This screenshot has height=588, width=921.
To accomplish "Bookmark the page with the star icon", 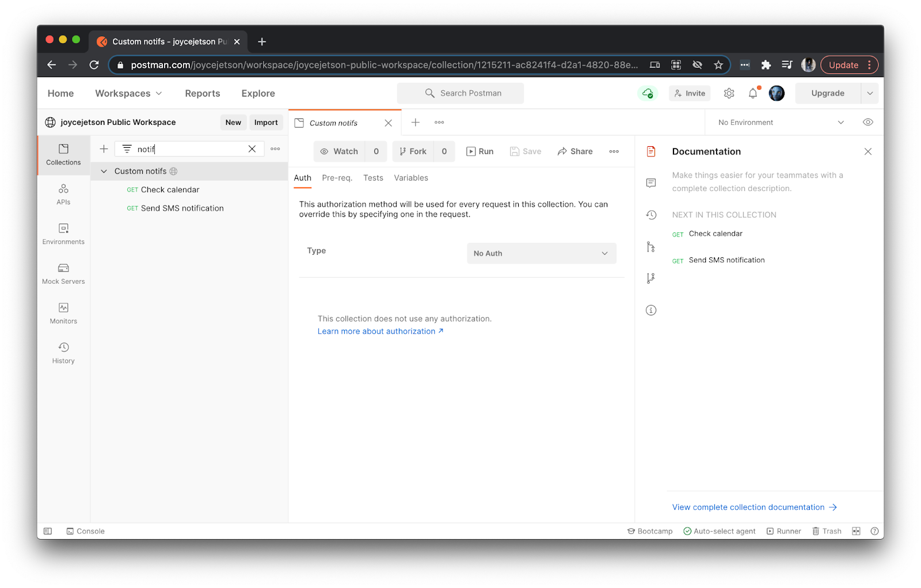I will click(x=718, y=65).
